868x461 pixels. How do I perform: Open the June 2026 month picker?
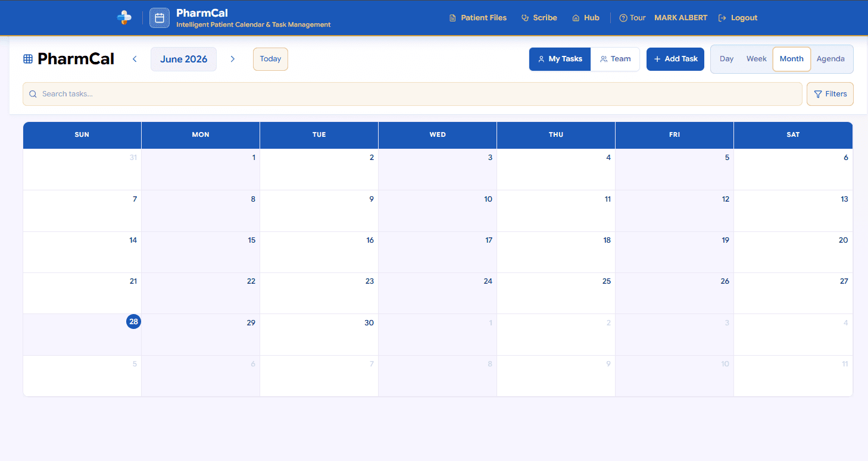(183, 59)
